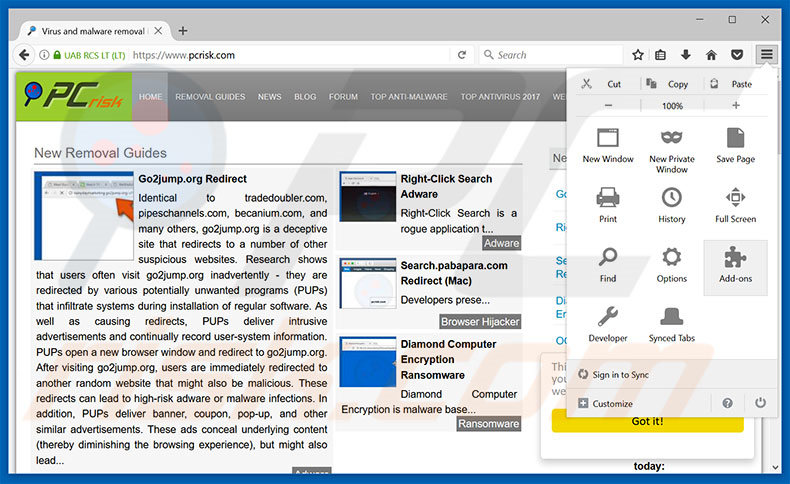Click the site information icon in address bar
The width and height of the screenshot is (790, 484).
point(44,55)
